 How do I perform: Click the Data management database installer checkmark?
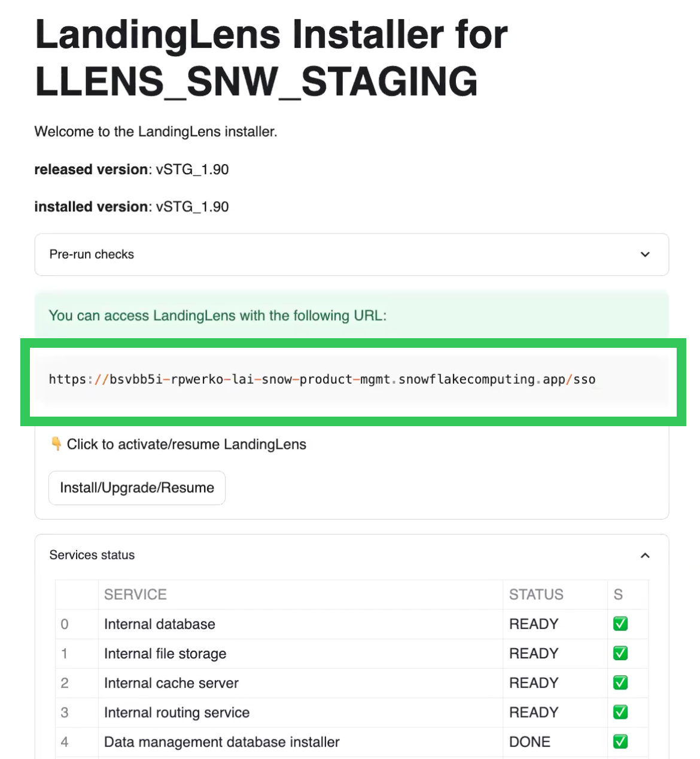620,742
